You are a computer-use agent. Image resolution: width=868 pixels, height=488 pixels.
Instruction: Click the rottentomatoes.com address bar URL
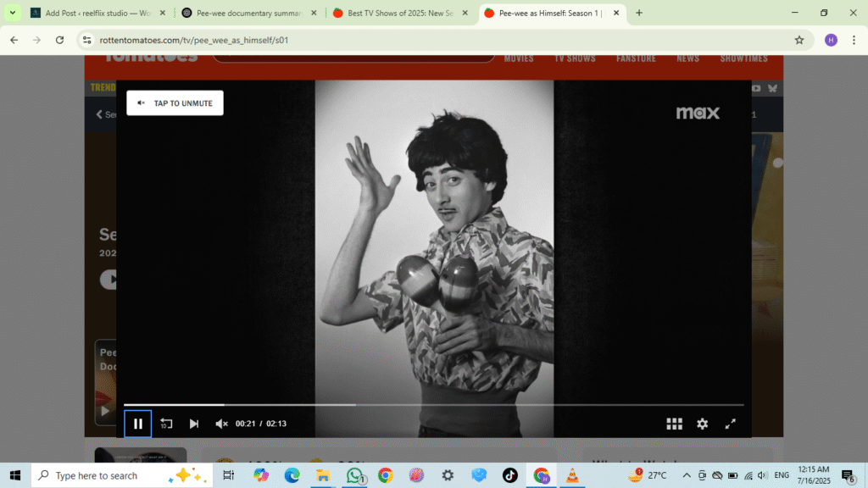click(194, 40)
